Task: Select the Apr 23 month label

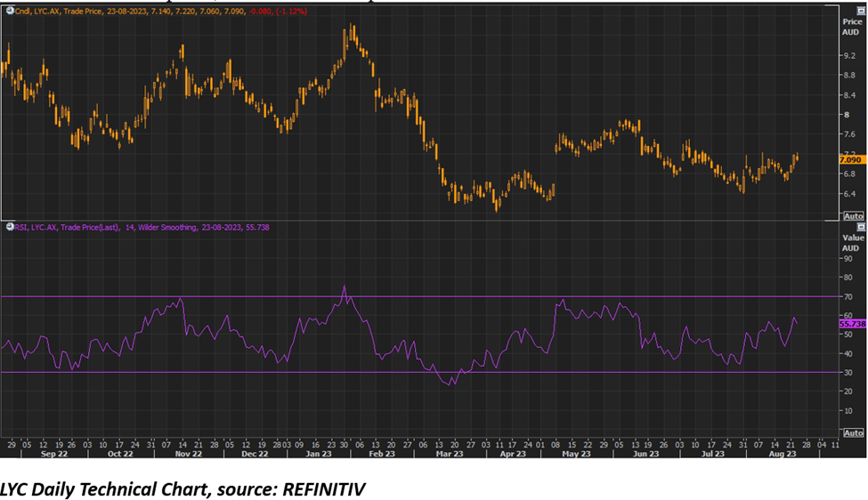Action: coord(513,454)
